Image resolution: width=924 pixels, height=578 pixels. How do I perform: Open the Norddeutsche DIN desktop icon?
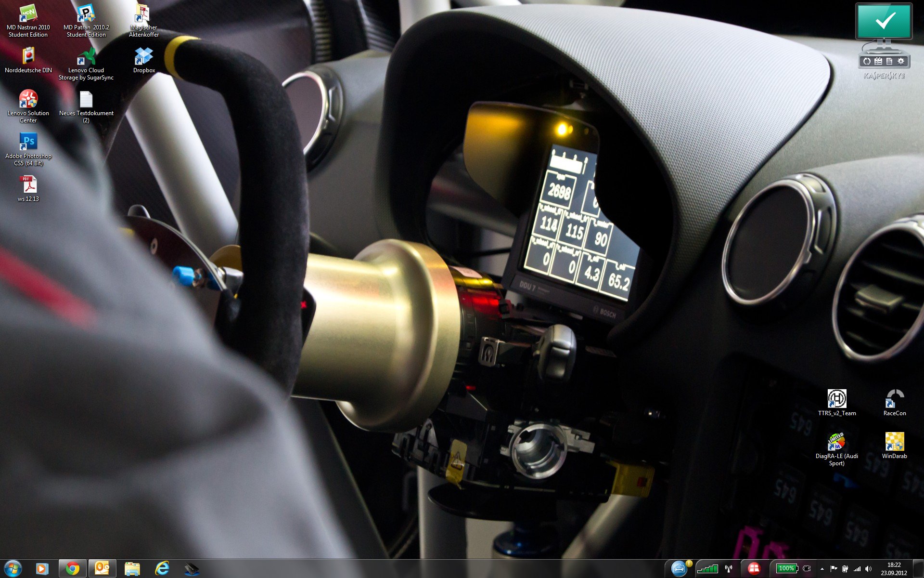point(28,60)
